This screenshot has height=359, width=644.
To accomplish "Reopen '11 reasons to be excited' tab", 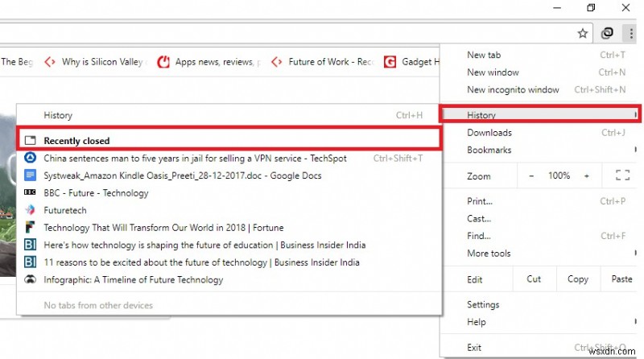I will [x=229, y=262].
